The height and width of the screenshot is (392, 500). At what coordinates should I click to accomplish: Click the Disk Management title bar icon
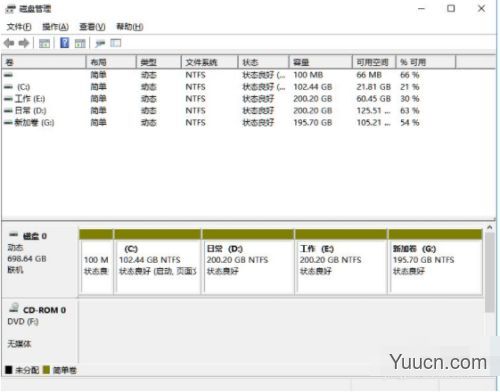pyautogui.click(x=11, y=9)
